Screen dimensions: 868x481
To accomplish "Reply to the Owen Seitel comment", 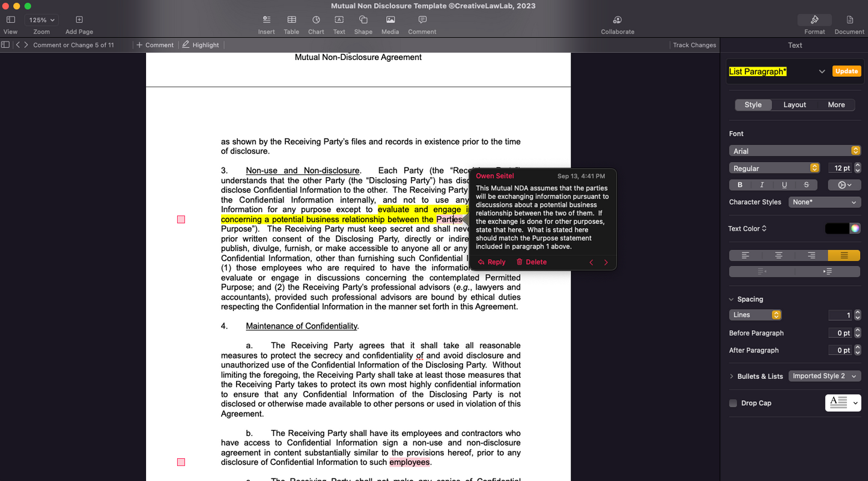I will [491, 262].
